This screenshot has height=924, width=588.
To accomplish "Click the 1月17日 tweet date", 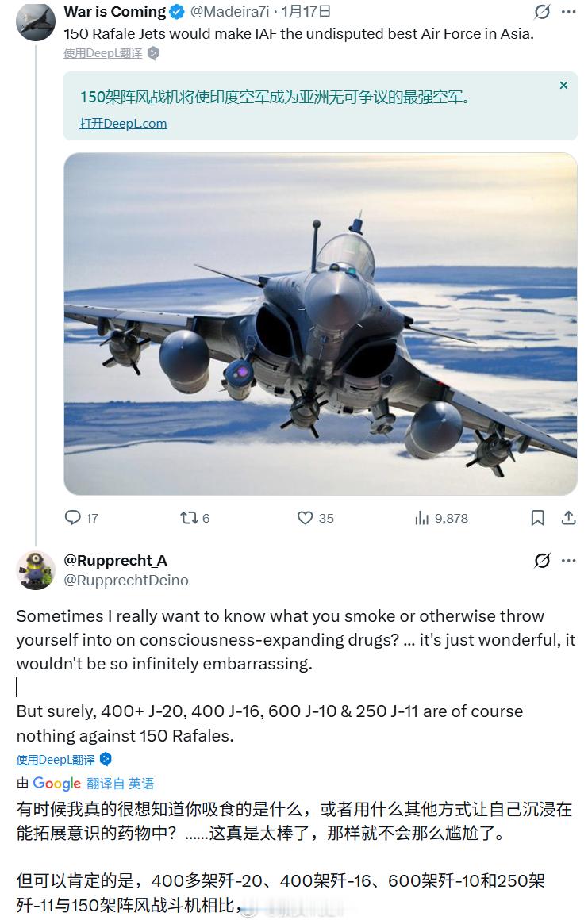I will point(306,12).
